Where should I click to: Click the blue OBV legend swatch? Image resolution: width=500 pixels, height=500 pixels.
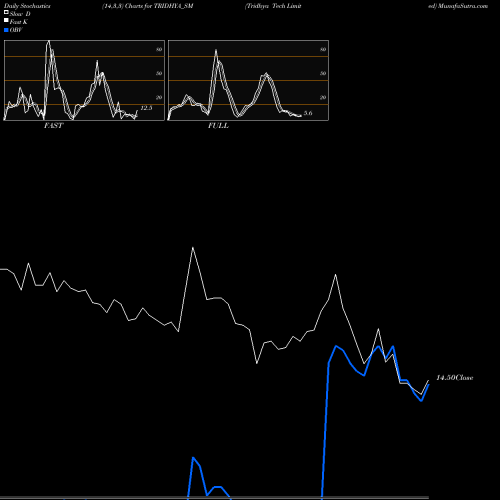point(6,30)
